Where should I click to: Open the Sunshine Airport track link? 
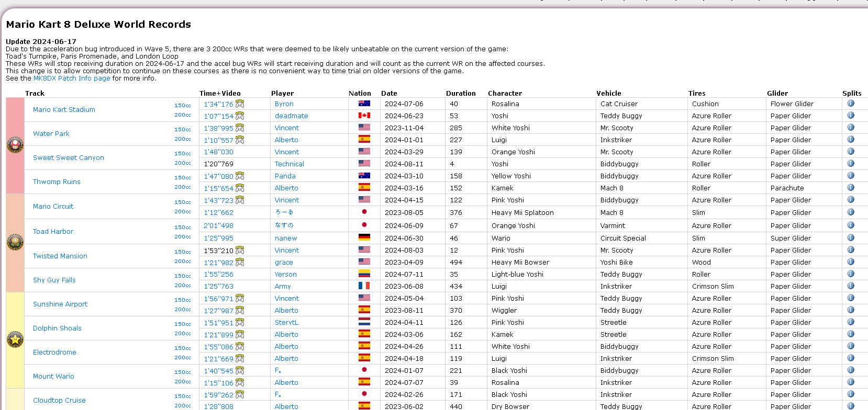[60, 304]
